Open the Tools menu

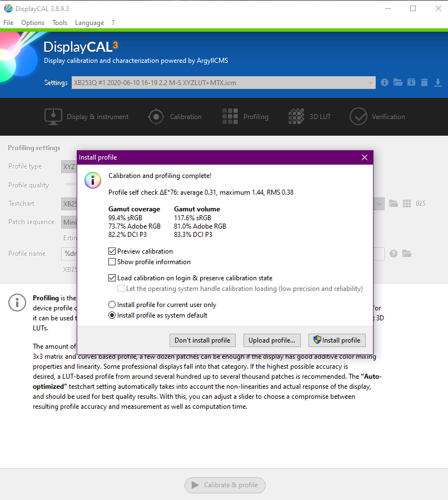59,23
